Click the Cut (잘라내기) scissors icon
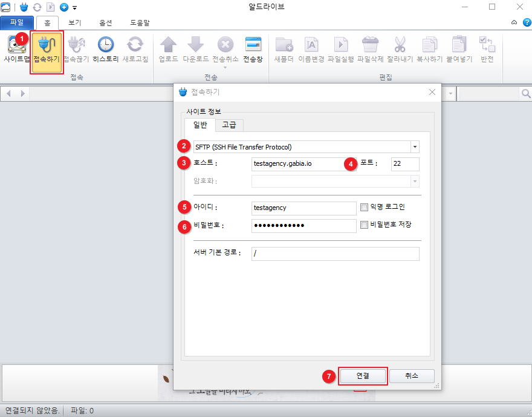This screenshot has width=532, height=417. 400,49
